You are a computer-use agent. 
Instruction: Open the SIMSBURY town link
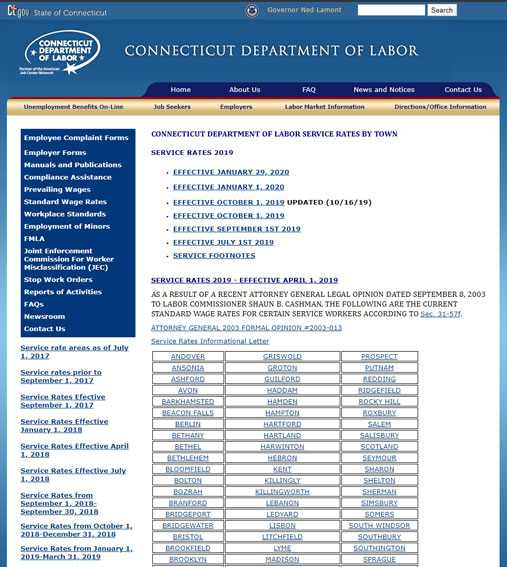coord(379,503)
